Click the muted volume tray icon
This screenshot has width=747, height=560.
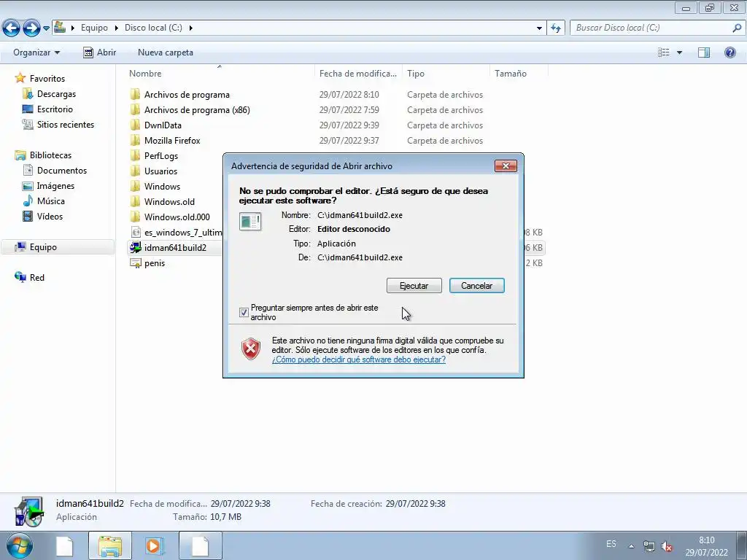[667, 547]
